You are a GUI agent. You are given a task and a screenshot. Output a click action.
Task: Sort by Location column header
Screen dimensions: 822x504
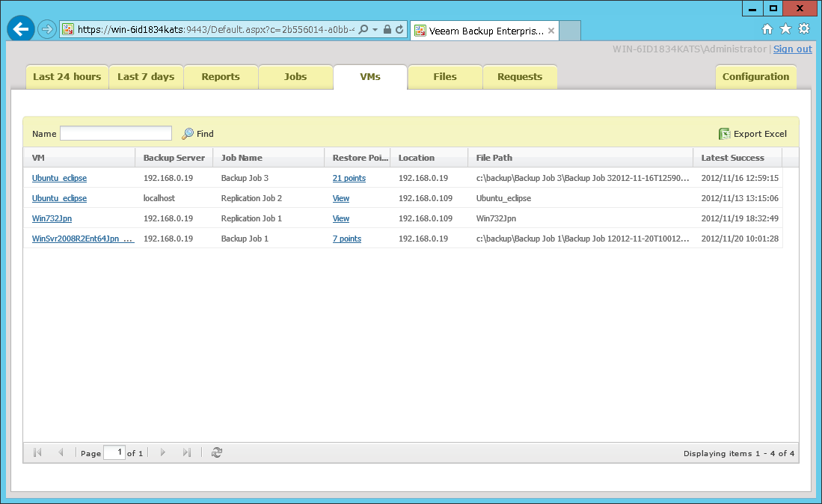point(429,158)
